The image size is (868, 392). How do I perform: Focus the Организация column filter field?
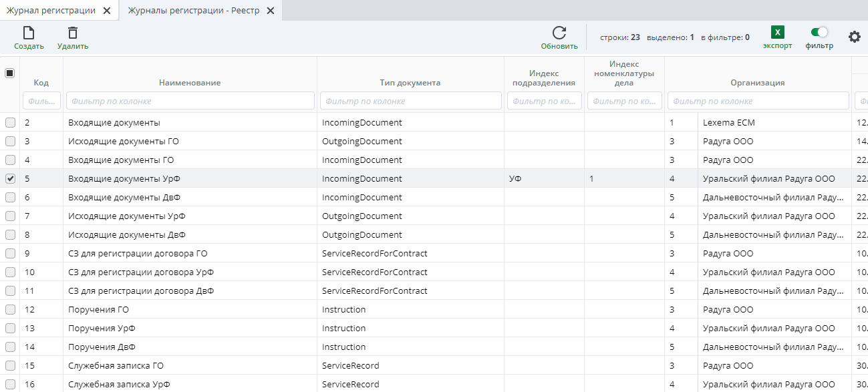click(757, 101)
